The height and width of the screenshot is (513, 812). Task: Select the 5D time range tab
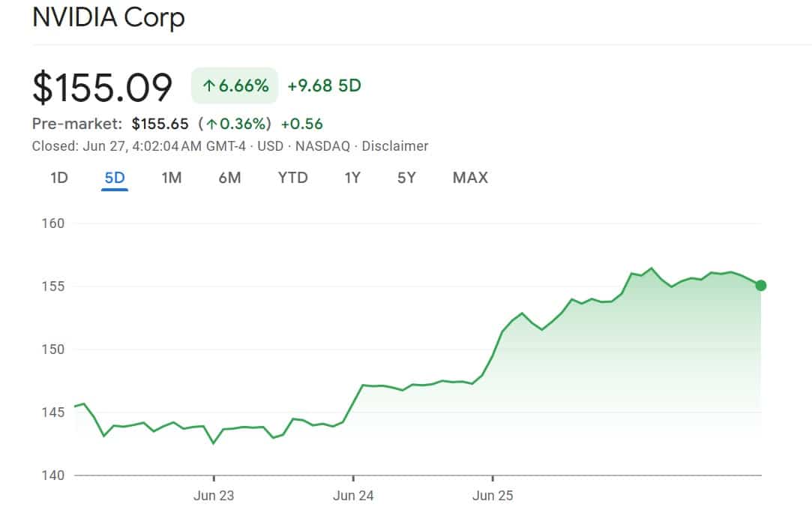pyautogui.click(x=115, y=178)
